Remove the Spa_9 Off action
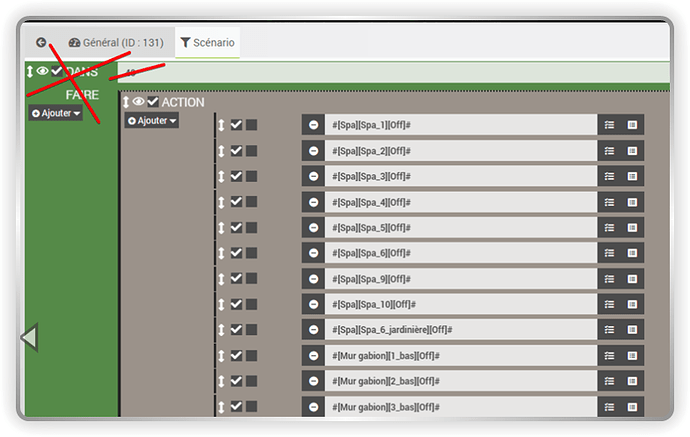This screenshot has width=690, height=437. [x=313, y=279]
